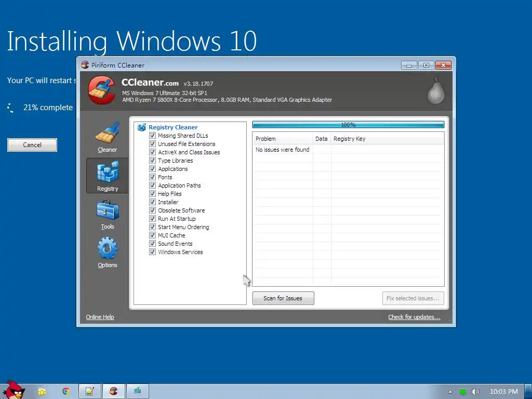
Task: Click the Problem column header
Action: (x=282, y=139)
